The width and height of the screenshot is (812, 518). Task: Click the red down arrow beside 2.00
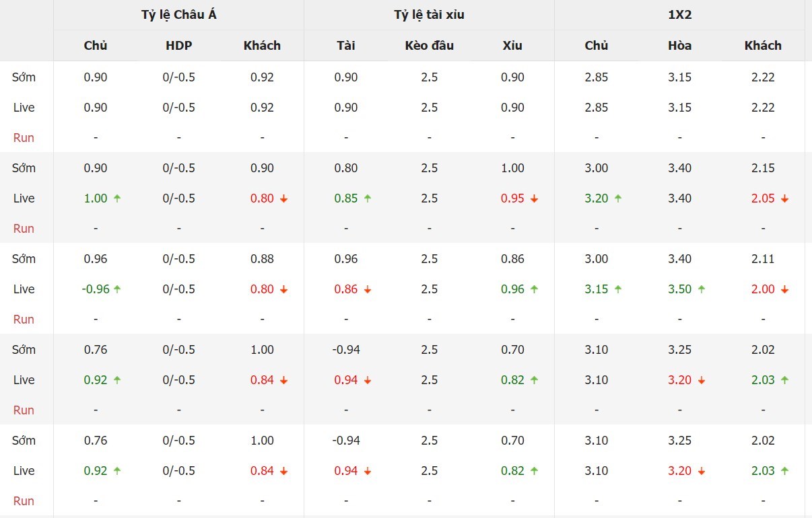[x=784, y=289]
